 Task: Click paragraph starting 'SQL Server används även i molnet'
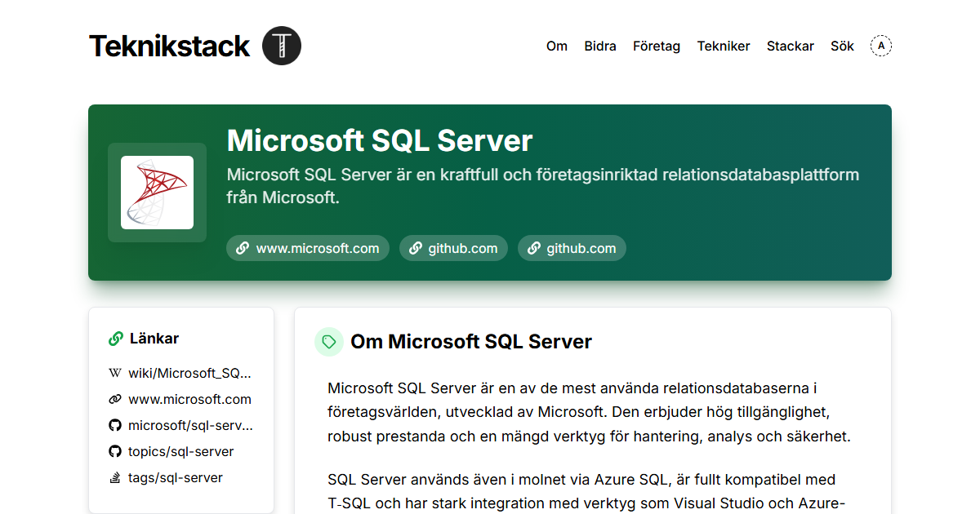tap(586, 491)
